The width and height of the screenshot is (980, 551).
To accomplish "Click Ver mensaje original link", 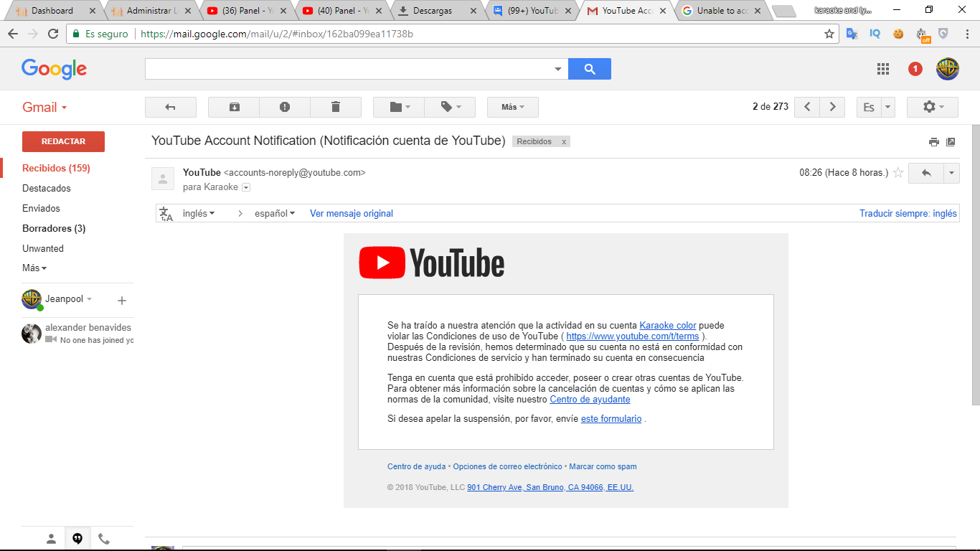I will click(352, 213).
